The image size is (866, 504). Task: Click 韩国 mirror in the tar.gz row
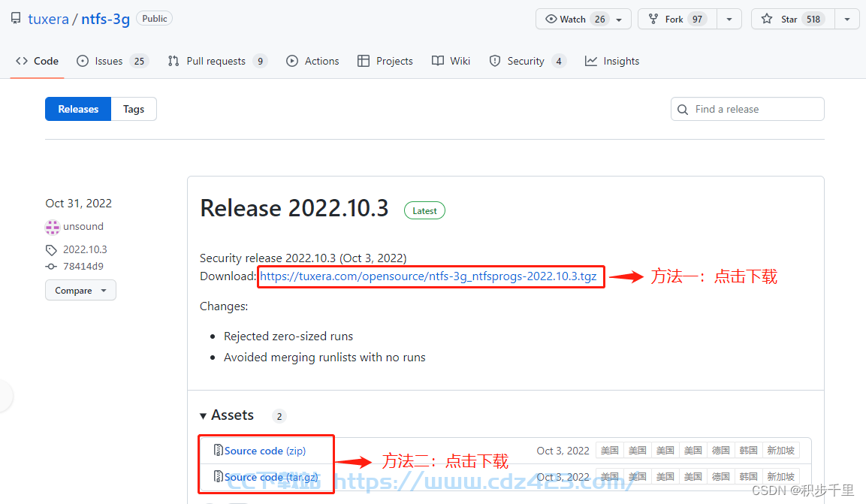[748, 476]
